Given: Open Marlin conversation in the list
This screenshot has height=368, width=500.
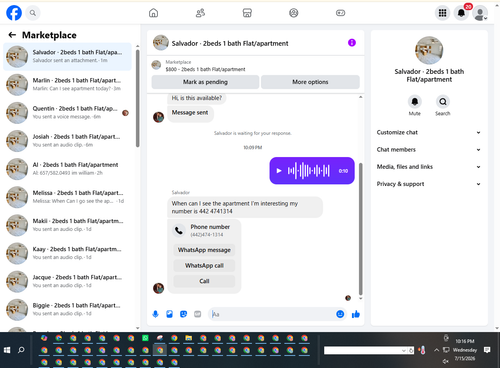Looking at the screenshot, I should [x=67, y=84].
